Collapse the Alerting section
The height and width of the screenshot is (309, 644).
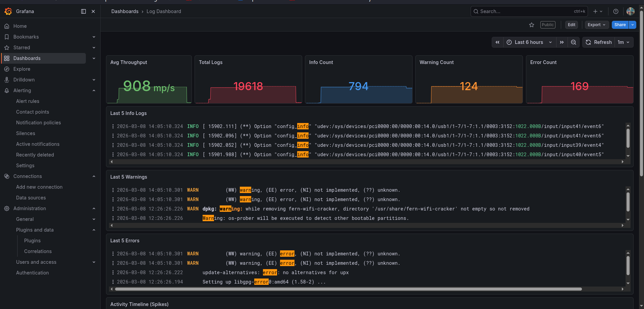(94, 90)
